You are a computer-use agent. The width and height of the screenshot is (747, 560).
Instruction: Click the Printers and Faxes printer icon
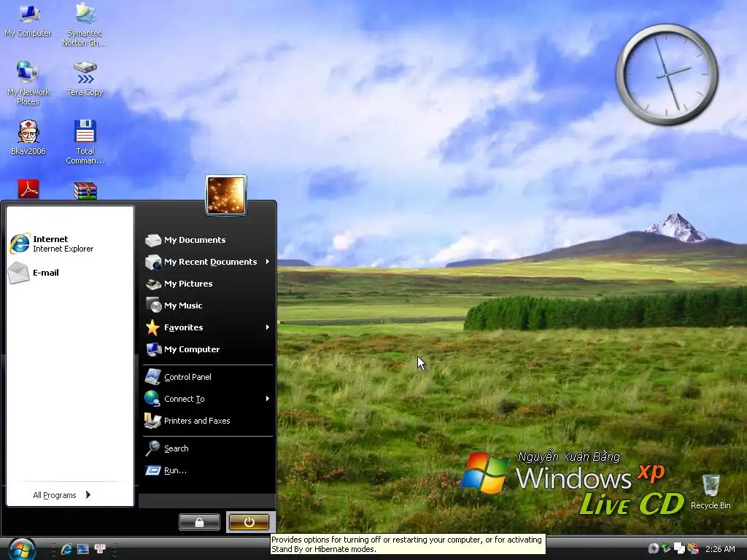coord(152,421)
